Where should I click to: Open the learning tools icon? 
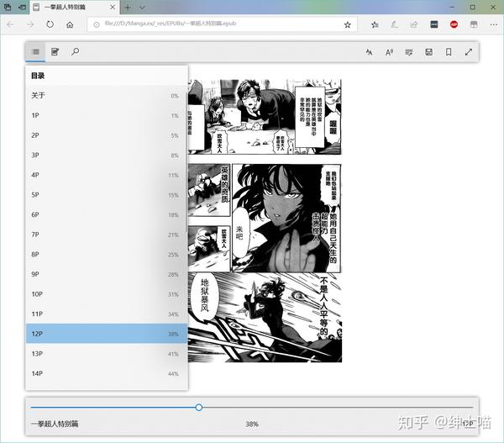[x=409, y=52]
